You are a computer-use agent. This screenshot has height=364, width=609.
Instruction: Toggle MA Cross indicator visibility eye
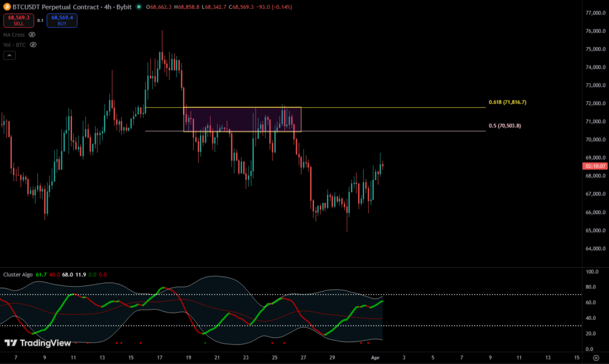[32, 34]
